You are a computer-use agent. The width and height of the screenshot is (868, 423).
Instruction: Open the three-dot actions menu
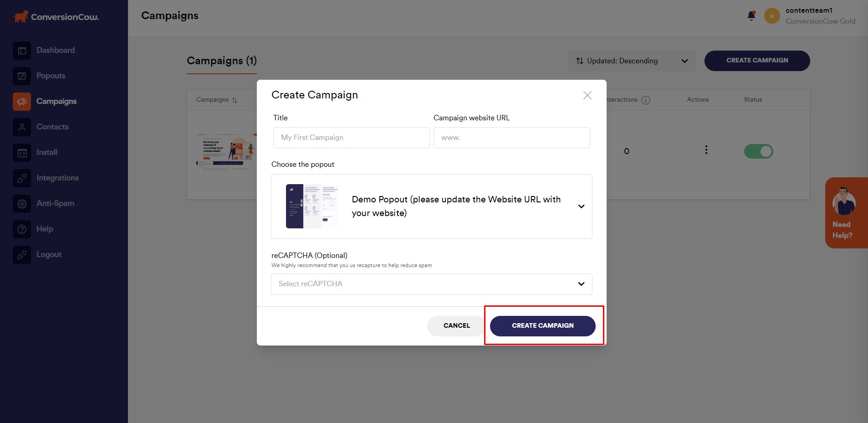coord(706,150)
